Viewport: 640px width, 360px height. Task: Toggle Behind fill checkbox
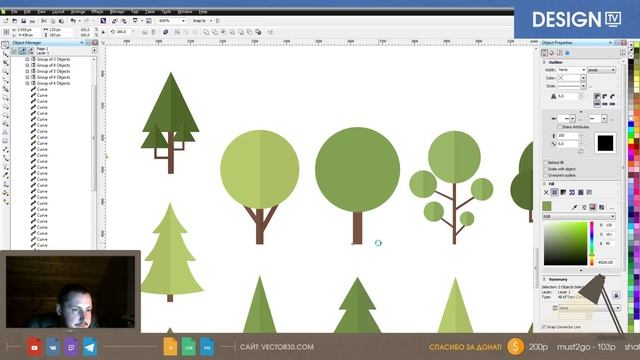[x=546, y=162]
